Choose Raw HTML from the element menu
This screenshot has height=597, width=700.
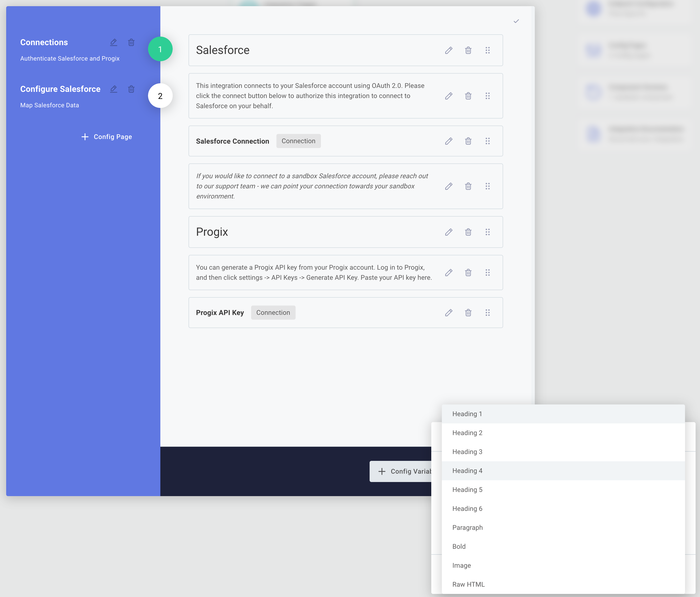[469, 584]
